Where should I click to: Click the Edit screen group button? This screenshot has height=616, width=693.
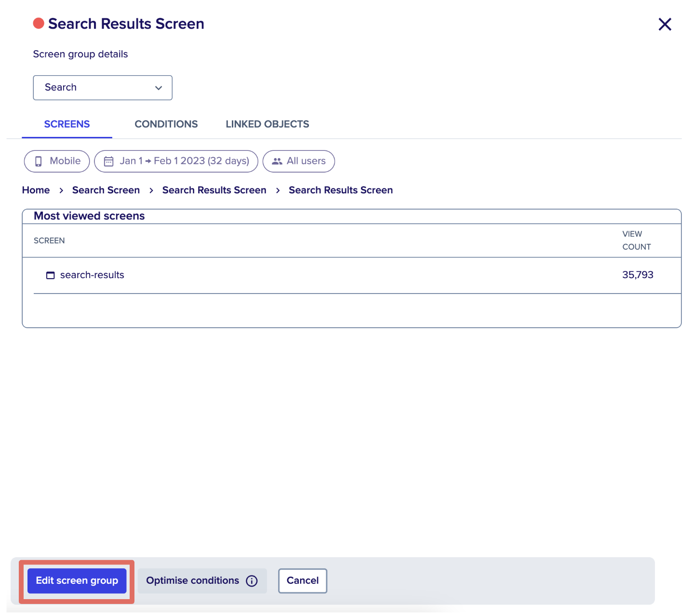pyautogui.click(x=77, y=581)
